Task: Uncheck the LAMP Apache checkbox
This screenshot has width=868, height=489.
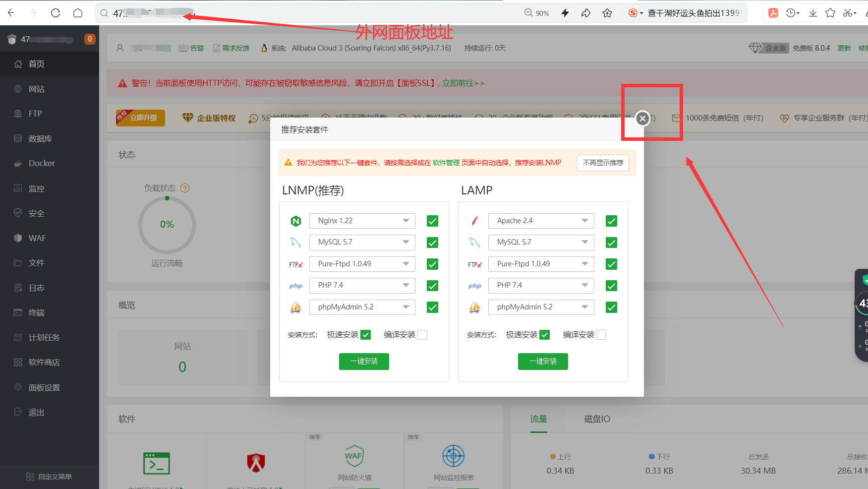Action: pos(611,221)
